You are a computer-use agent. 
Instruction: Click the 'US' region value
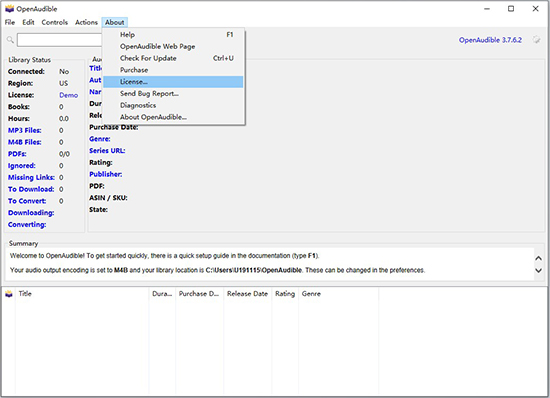tap(63, 83)
